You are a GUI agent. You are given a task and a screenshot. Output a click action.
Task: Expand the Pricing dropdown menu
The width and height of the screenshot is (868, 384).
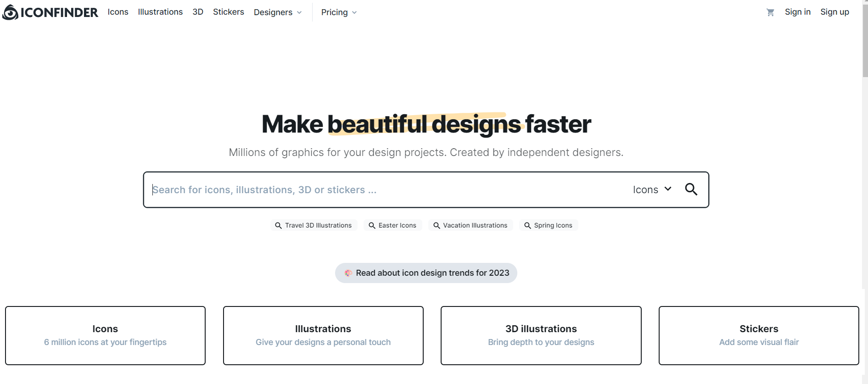coord(339,12)
